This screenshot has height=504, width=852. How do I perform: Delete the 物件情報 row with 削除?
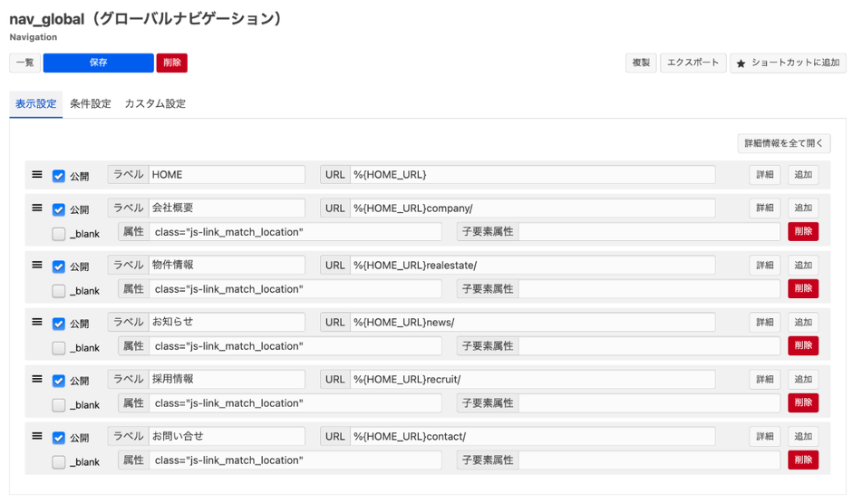click(802, 289)
